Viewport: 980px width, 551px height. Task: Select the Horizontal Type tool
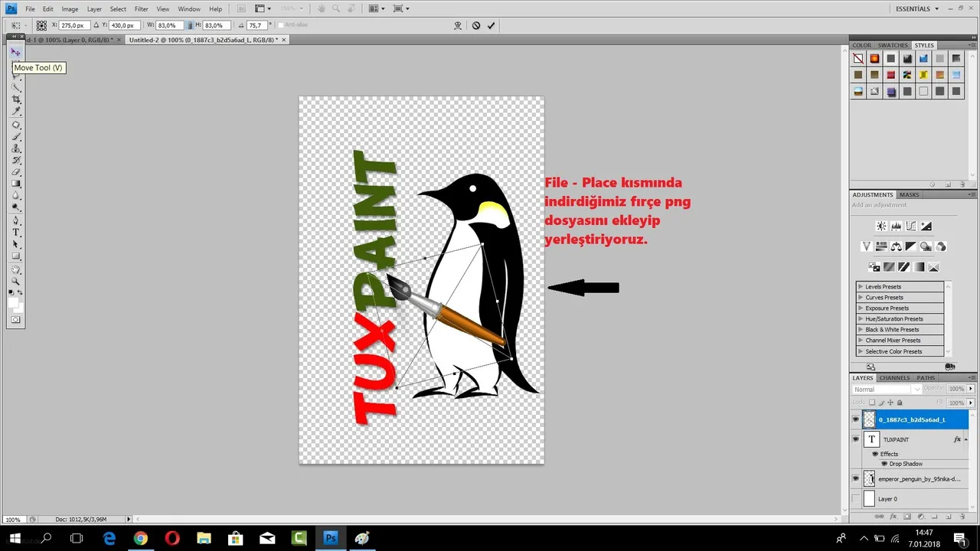15,233
